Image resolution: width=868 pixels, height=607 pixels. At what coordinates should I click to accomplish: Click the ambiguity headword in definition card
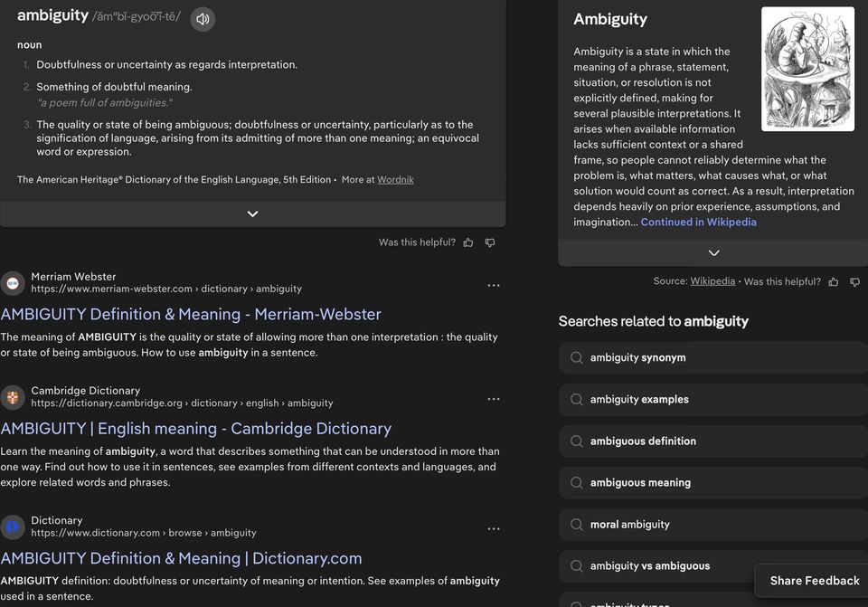click(x=52, y=15)
